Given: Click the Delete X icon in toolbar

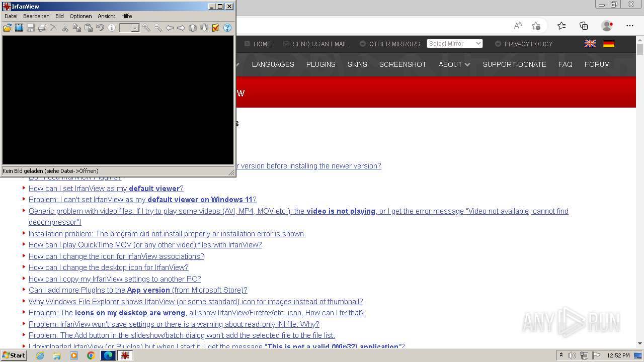Looking at the screenshot, I should point(53,28).
